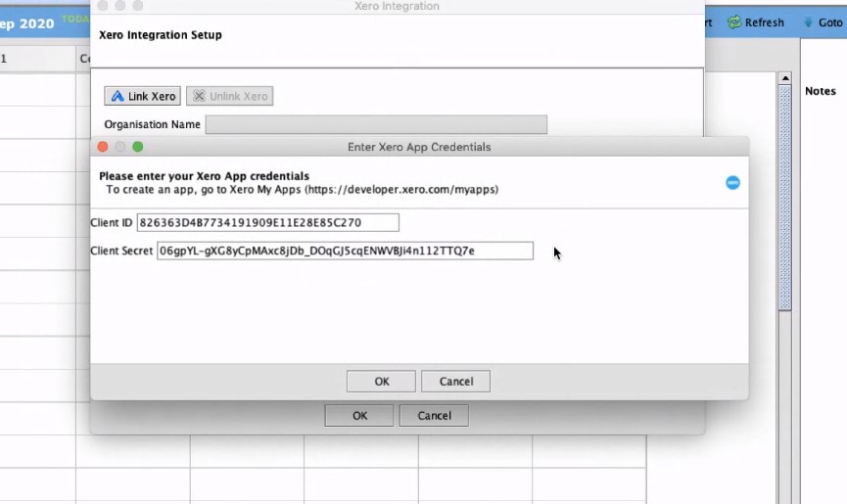
Task: Confirm credentials with the dialog's OK button
Action: tap(381, 382)
